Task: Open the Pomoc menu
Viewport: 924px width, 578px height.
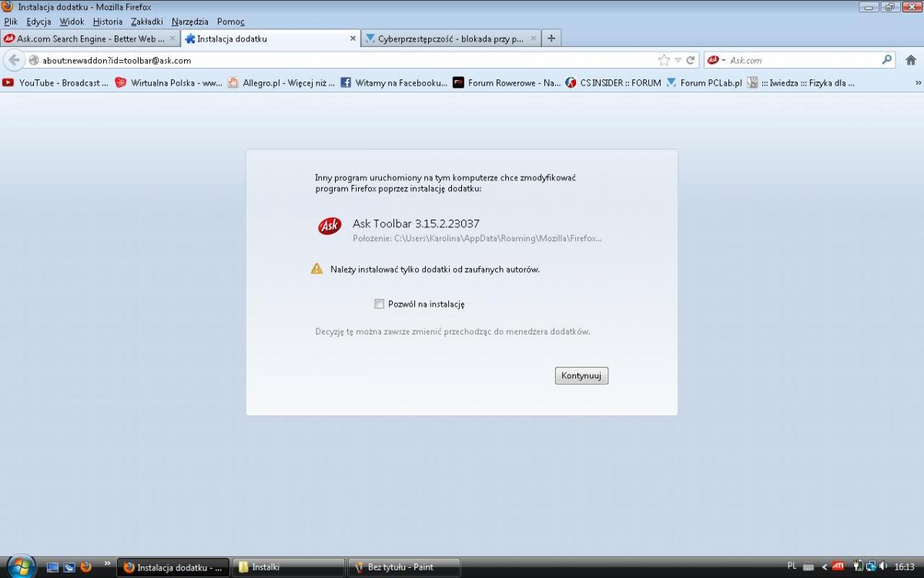Action: pyautogui.click(x=231, y=22)
